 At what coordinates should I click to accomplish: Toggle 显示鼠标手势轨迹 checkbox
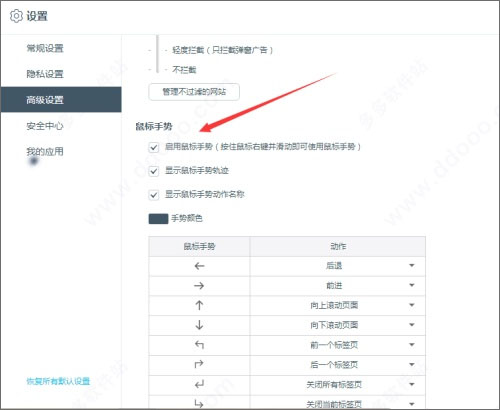pos(154,171)
